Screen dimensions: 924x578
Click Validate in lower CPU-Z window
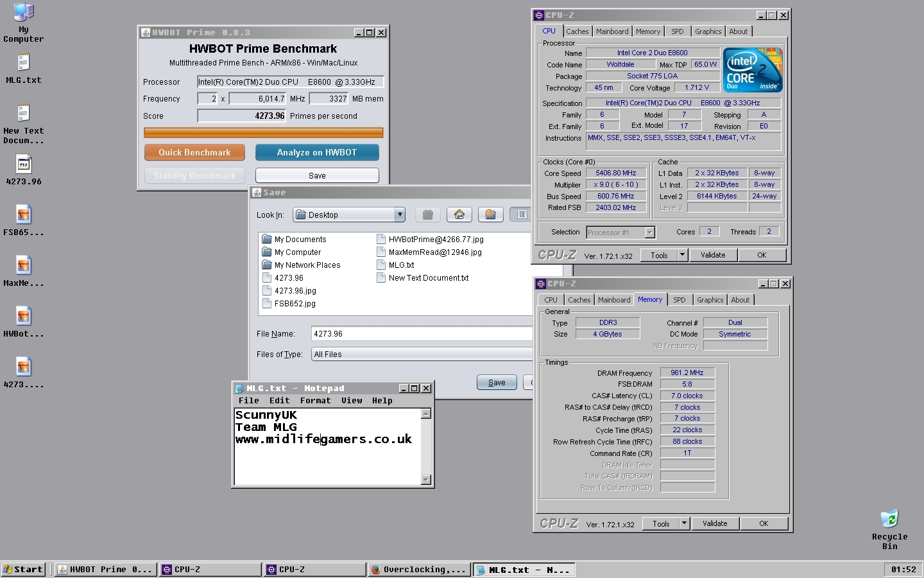tap(715, 523)
